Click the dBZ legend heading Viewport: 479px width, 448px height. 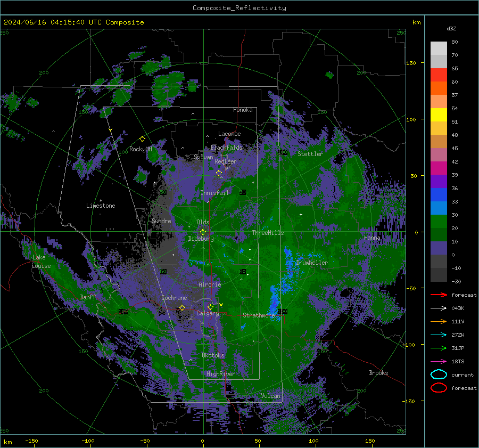tap(451, 29)
